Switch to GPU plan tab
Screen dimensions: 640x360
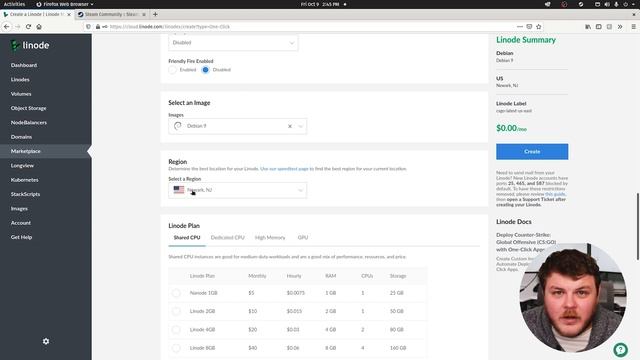(x=303, y=238)
